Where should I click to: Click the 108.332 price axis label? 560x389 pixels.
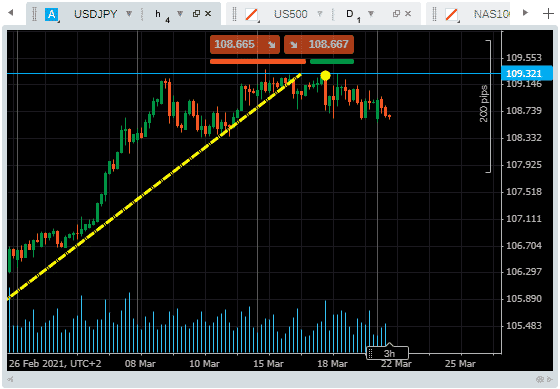[x=524, y=138]
